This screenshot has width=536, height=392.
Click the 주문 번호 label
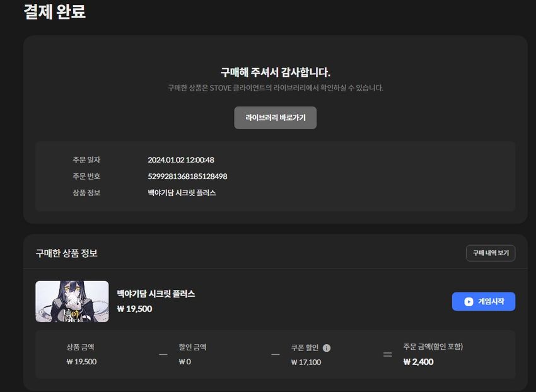click(x=86, y=176)
